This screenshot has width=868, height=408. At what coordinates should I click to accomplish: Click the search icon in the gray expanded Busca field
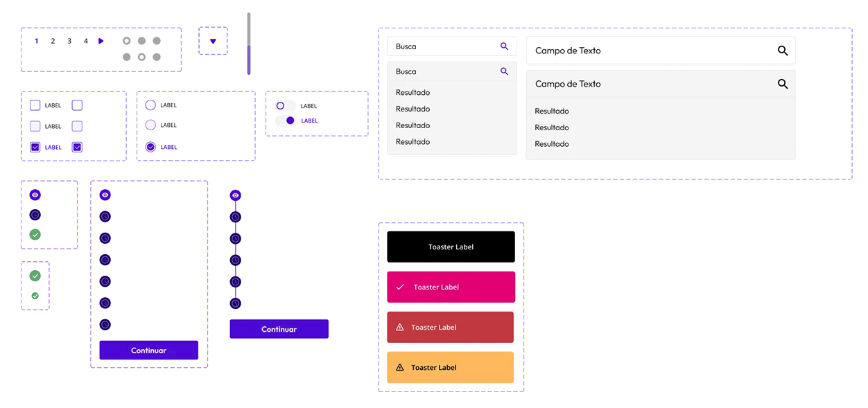coord(504,71)
